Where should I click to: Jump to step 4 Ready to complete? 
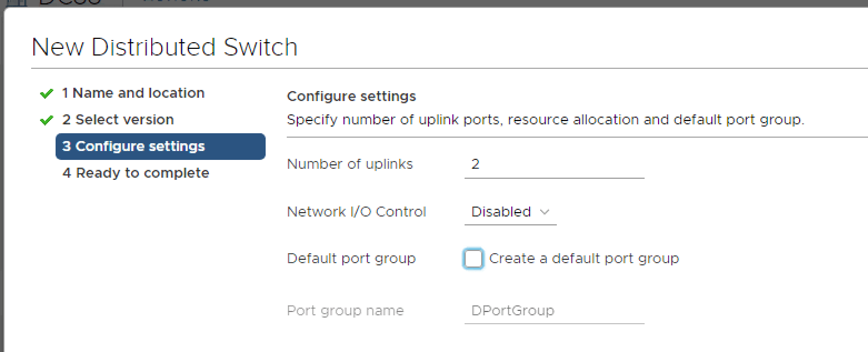pyautogui.click(x=136, y=173)
